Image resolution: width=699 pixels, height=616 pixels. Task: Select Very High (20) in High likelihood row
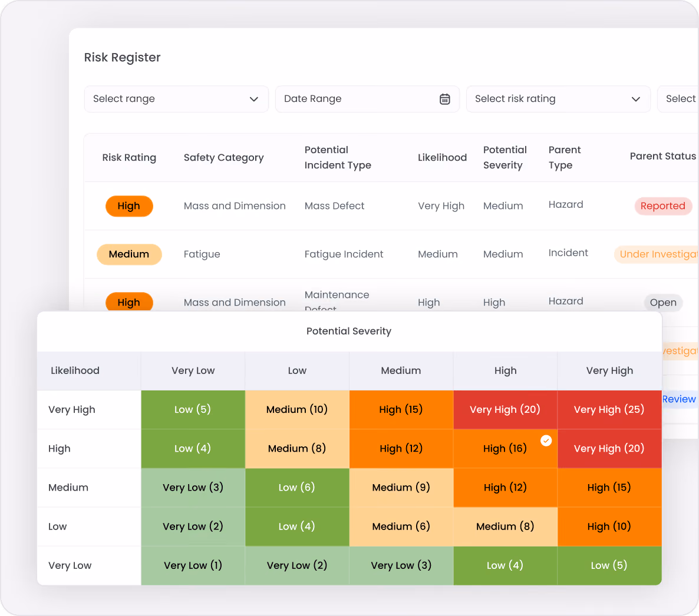pos(609,449)
